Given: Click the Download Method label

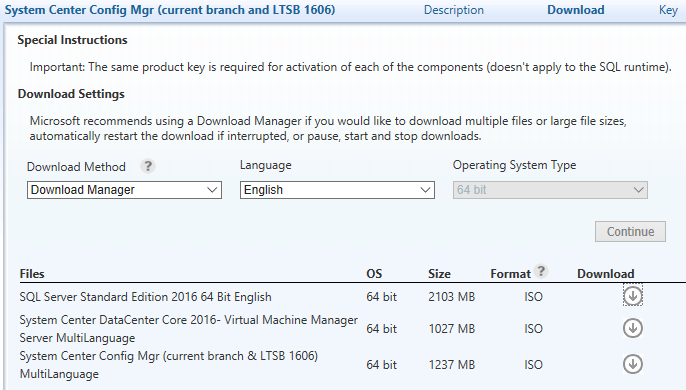Looking at the screenshot, I should pyautogui.click(x=76, y=167).
